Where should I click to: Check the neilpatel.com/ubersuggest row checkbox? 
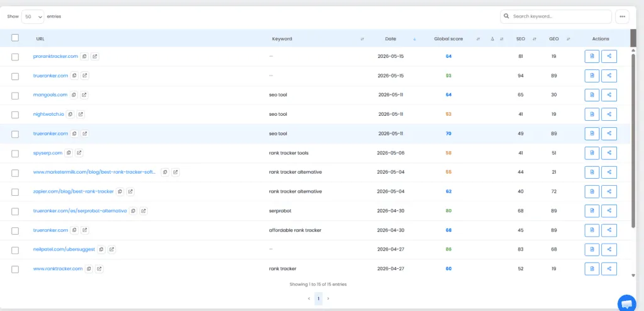click(x=15, y=250)
